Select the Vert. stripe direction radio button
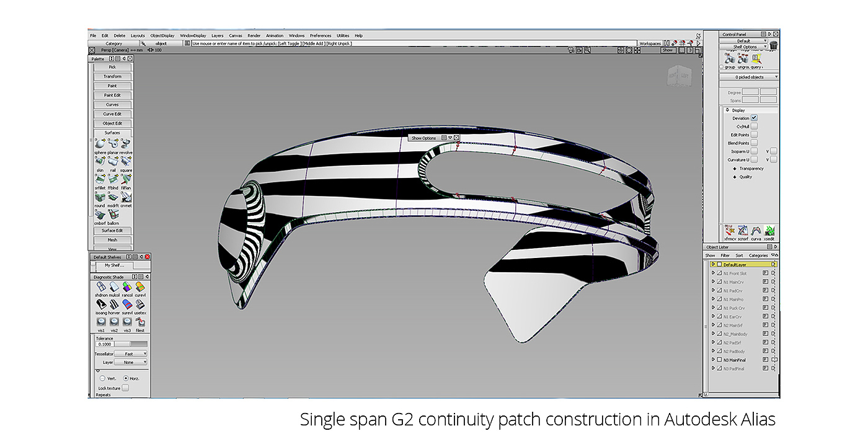Viewport: 868px width, 444px height. (102, 378)
